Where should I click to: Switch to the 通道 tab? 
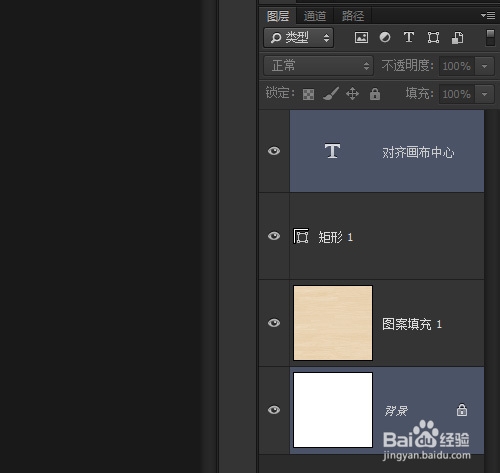click(x=315, y=16)
